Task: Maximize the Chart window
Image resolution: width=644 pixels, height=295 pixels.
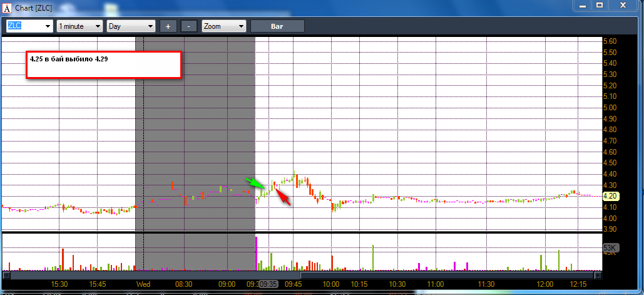Action: pyautogui.click(x=599, y=5)
